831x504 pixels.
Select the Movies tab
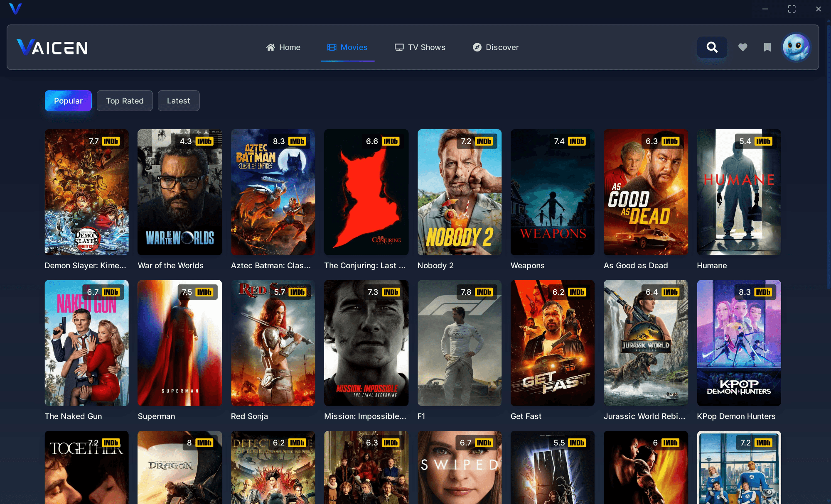[347, 47]
